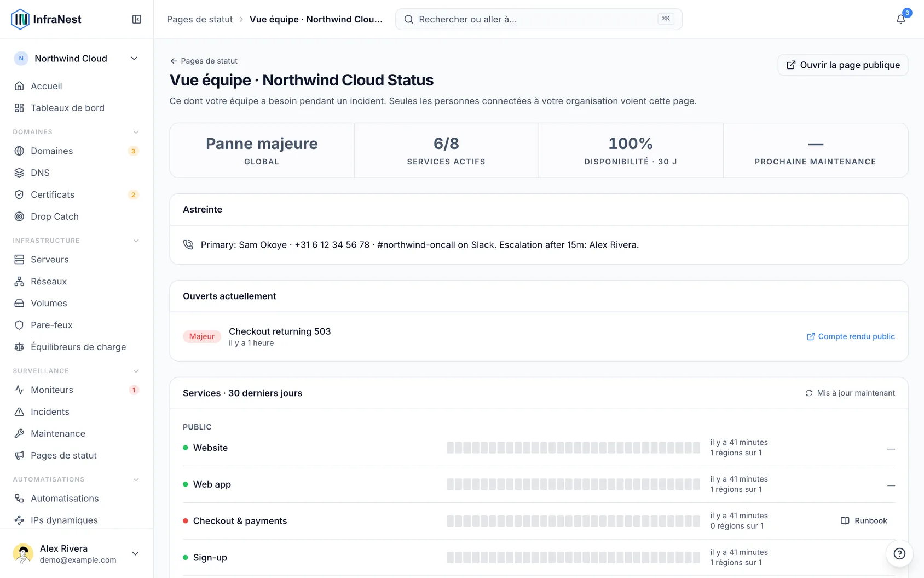The image size is (924, 578).
Task: Click Pages de statut breadcrumb
Action: tap(200, 19)
